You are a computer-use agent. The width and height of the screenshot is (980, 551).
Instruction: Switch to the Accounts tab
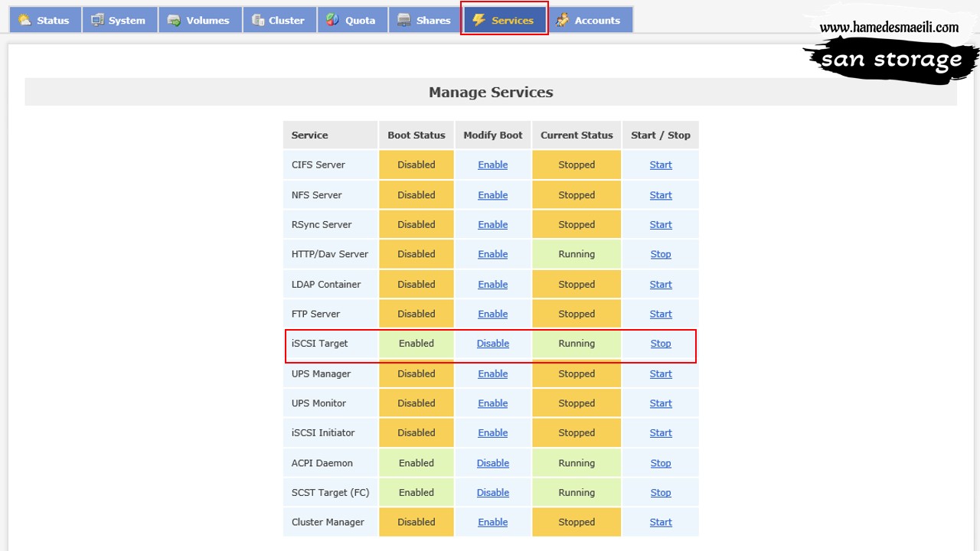tap(590, 20)
